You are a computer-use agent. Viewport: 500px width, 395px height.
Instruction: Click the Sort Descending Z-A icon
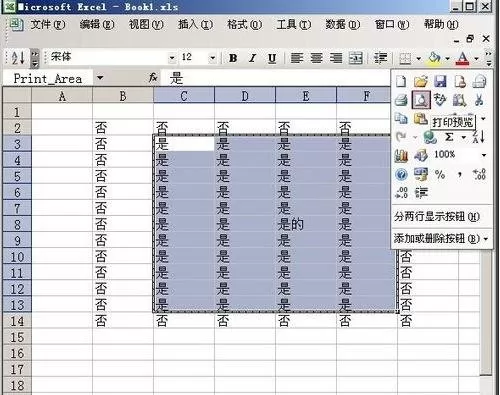(479, 137)
